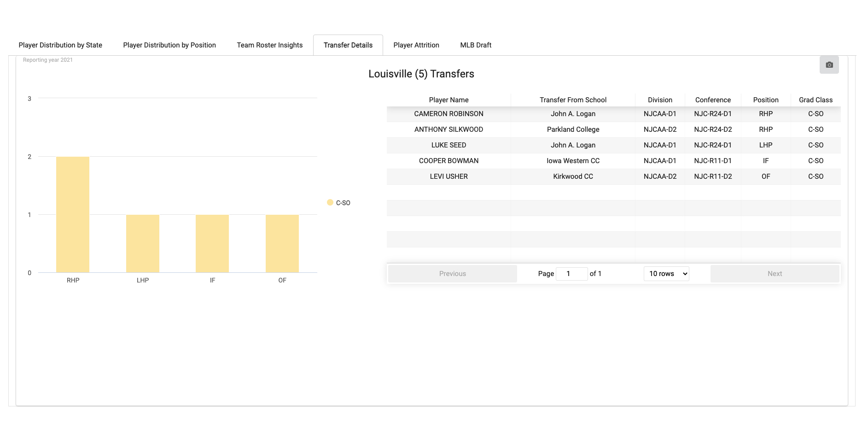Click John A. Logan in CAMERON ROBINSON row
The image size is (868, 435).
point(573,114)
